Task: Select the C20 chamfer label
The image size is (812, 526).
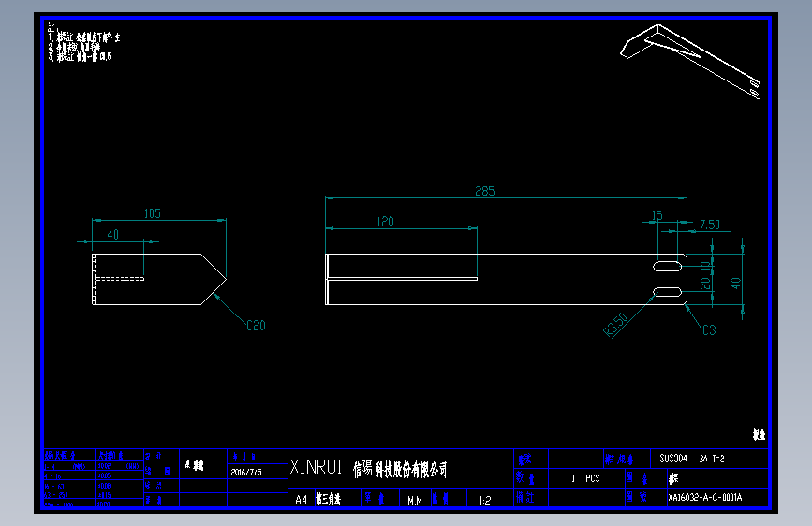Action: tap(256, 325)
